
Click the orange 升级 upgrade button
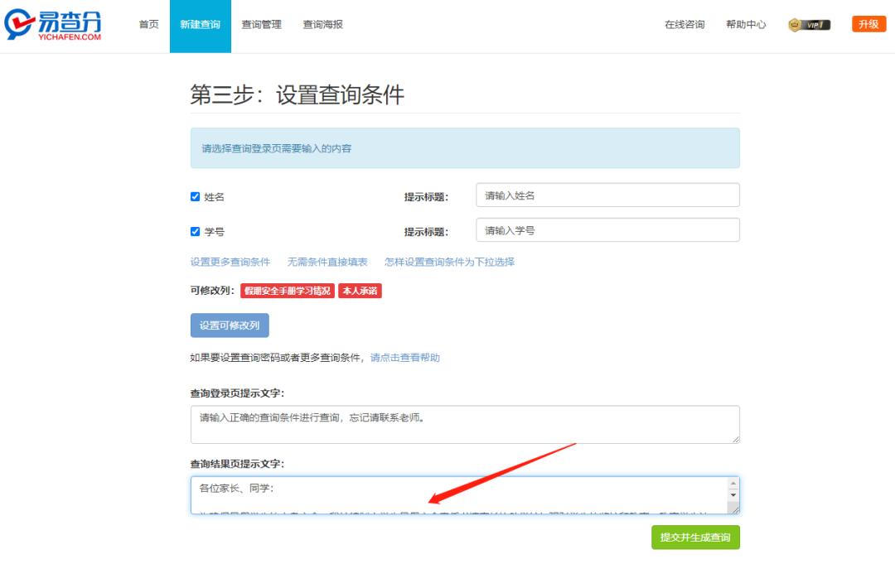coord(868,24)
